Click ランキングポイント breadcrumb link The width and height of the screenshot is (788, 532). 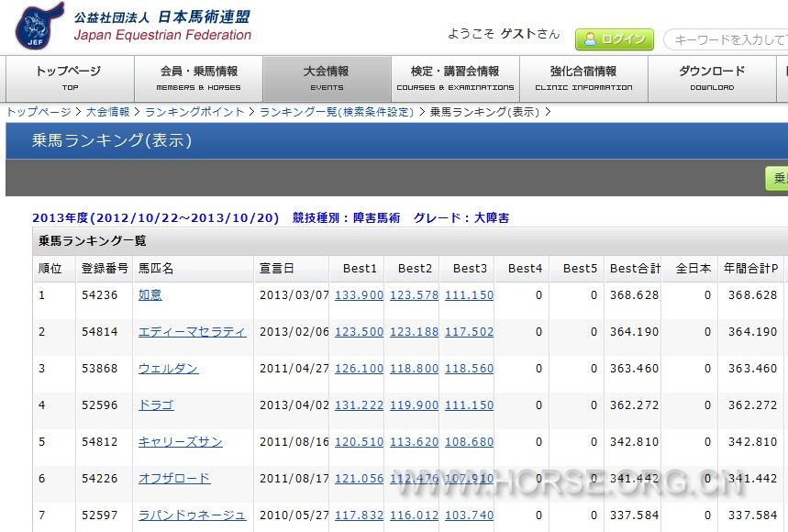[x=194, y=112]
